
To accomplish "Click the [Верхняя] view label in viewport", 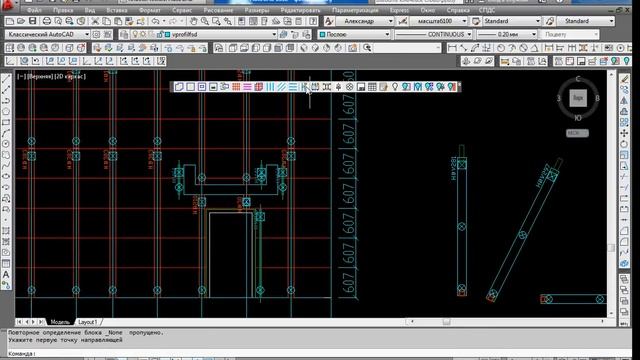I will [40, 76].
